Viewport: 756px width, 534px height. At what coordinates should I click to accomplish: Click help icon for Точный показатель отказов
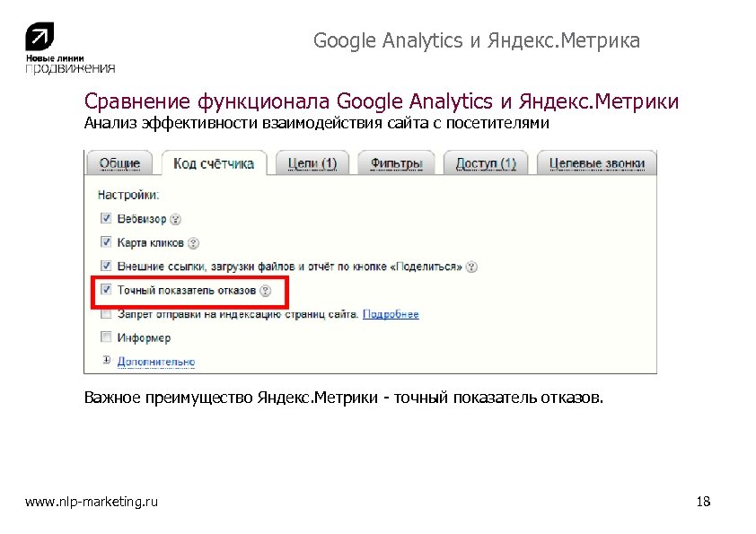click(x=266, y=291)
